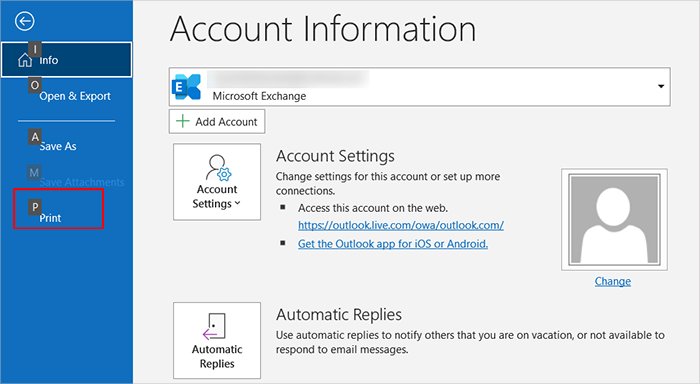700x384 pixels.
Task: Click the Account Settings person-gear icon
Action: coord(218,167)
